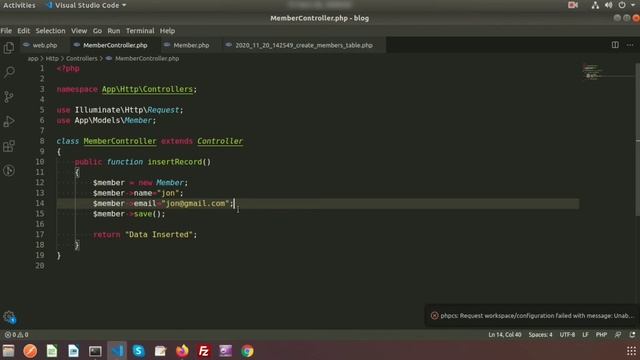Click the feedback icon in status bar
The width and height of the screenshot is (640, 360).
click(618, 335)
